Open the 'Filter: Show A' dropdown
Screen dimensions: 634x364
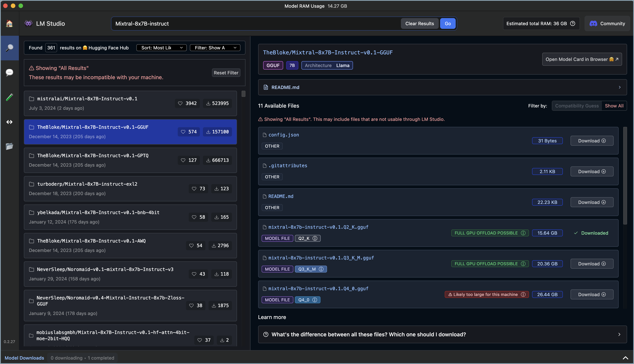215,47
